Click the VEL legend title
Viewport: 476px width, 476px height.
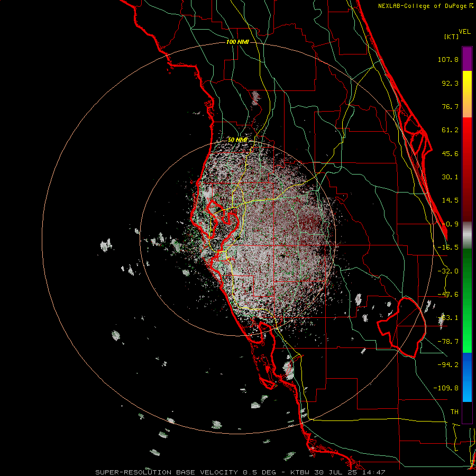464,32
